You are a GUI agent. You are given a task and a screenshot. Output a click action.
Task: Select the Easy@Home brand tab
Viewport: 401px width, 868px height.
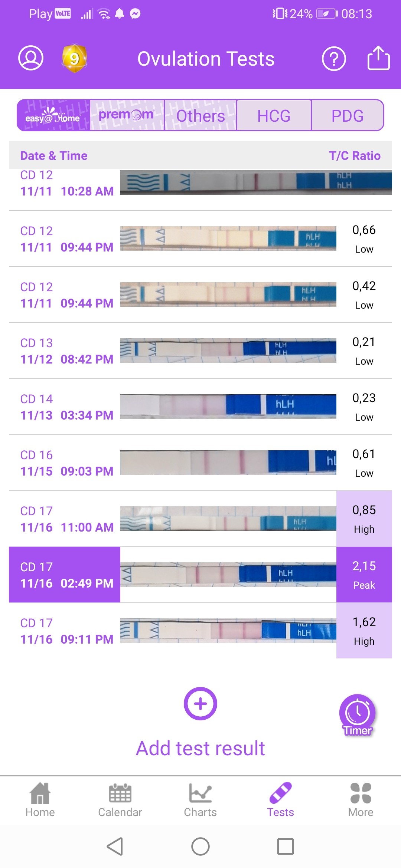53,115
